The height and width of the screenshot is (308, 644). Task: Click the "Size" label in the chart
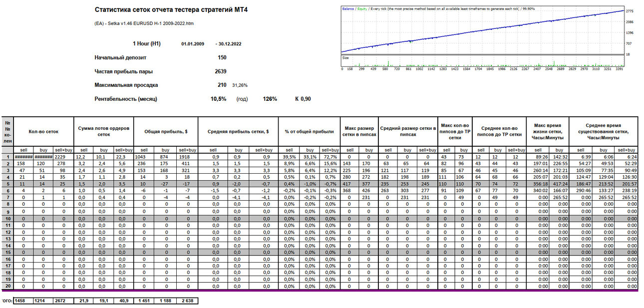(x=345, y=57)
